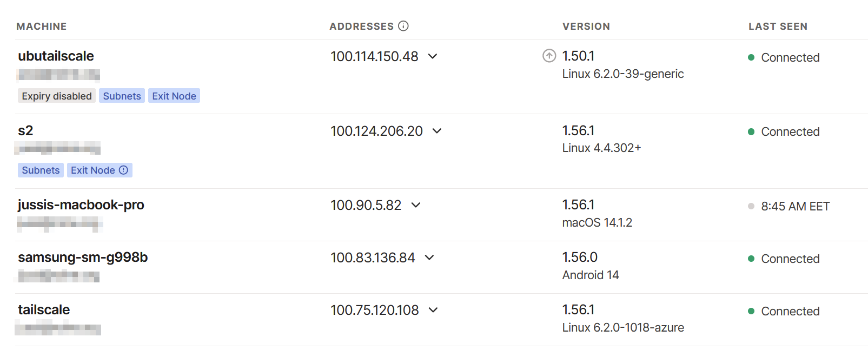The height and width of the screenshot is (350, 868).
Task: Click green Connected status dot for ubutailscale
Action: coord(751,57)
